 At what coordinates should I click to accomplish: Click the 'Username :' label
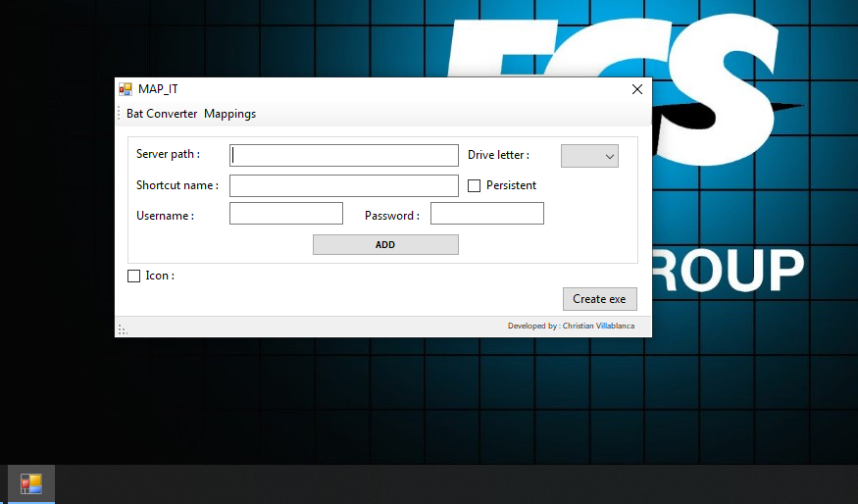[166, 216]
